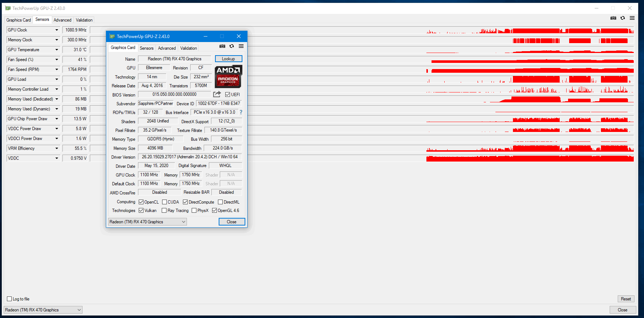The width and height of the screenshot is (644, 318).
Task: Select the Sensors tab in background window
Action: click(x=42, y=19)
